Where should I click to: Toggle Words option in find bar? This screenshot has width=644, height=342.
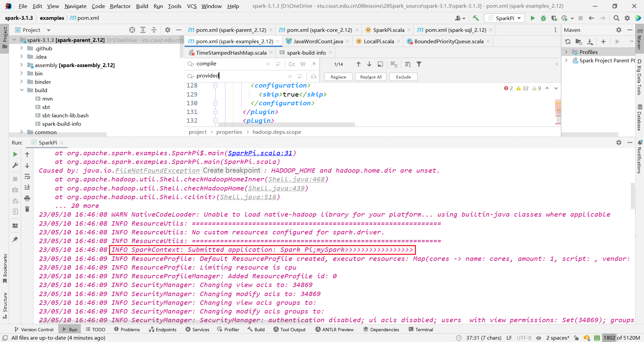303,64
